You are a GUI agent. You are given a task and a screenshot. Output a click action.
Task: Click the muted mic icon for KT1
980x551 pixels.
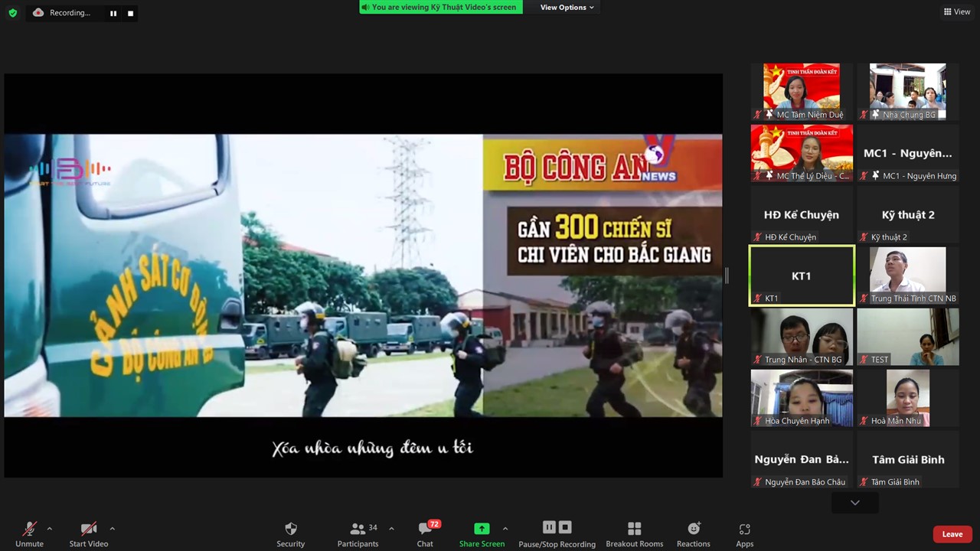[x=757, y=298]
